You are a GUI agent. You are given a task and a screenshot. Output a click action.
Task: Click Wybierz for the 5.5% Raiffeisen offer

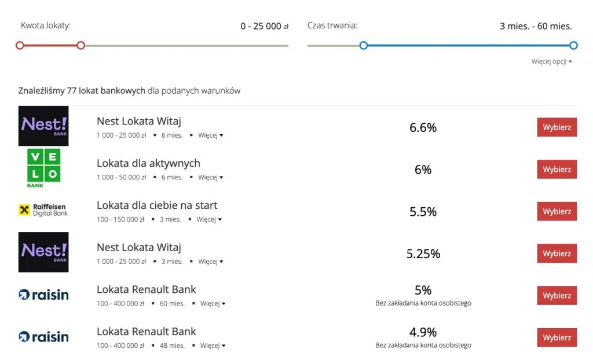557,211
